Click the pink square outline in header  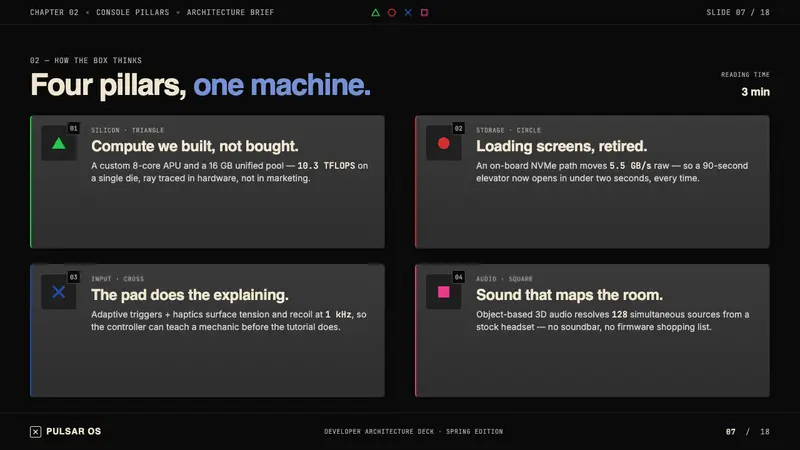pyautogui.click(x=424, y=12)
